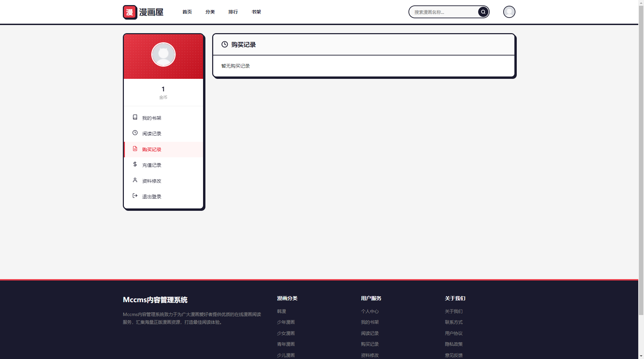The height and width of the screenshot is (359, 644).
Task: Open 排行 in top navigation
Action: click(233, 12)
